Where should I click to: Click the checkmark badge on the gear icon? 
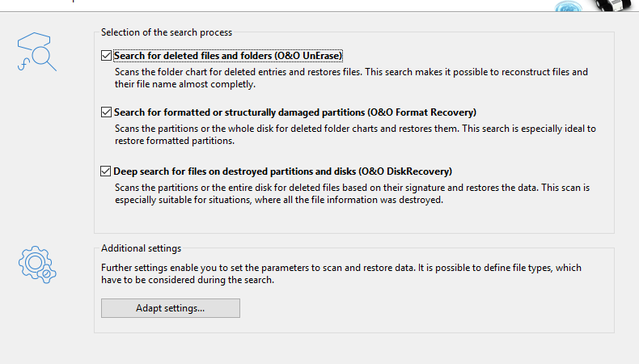(46, 274)
